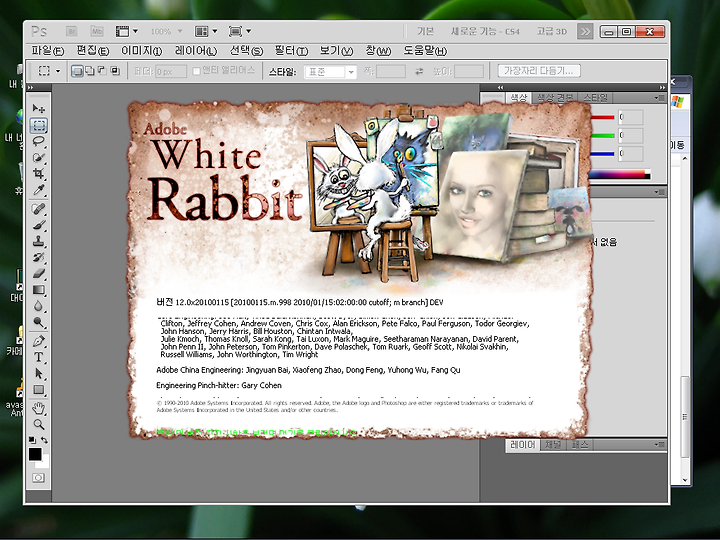The height and width of the screenshot is (540, 720).
Task: Switch to 새로운 기능 - CS4 workspace
Action: (485, 31)
